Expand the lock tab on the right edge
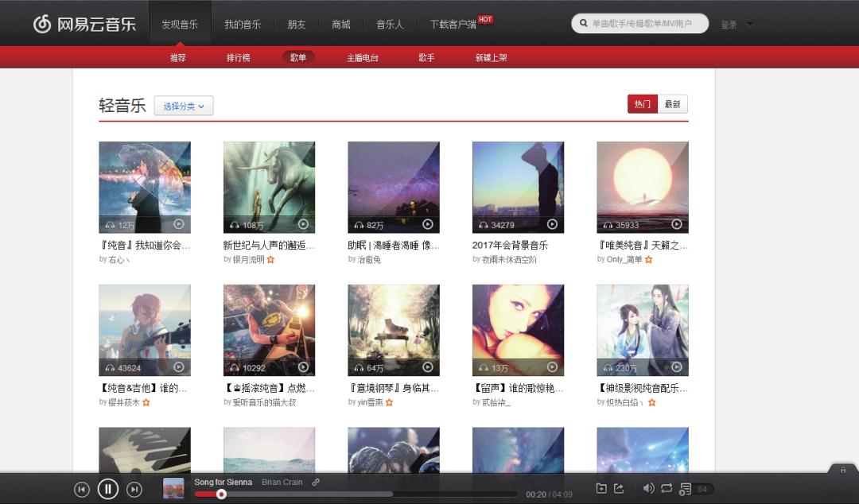Image resolution: width=859 pixels, height=504 pixels. 842,470
